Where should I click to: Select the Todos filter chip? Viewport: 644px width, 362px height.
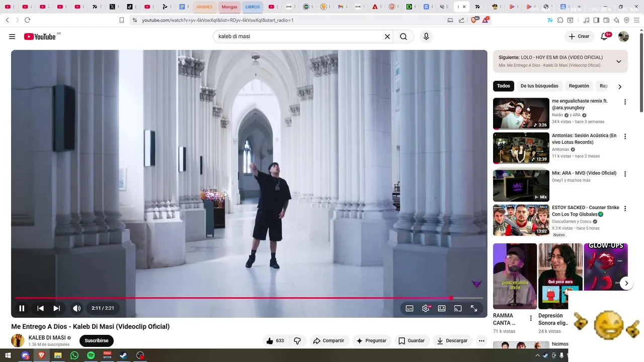(504, 86)
